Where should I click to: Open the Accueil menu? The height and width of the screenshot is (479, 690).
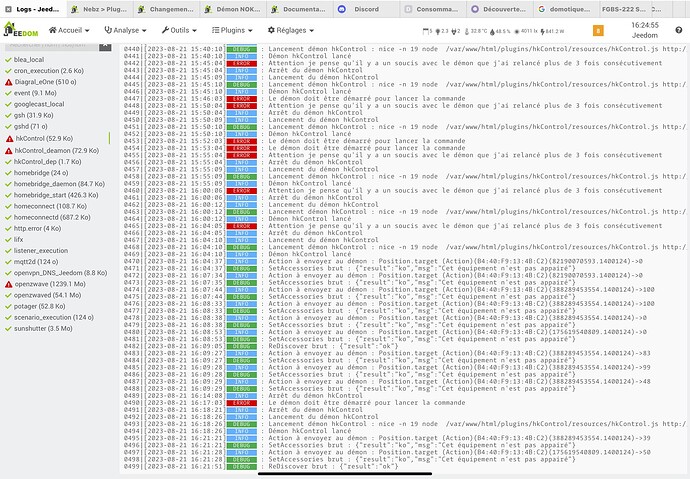pos(69,30)
